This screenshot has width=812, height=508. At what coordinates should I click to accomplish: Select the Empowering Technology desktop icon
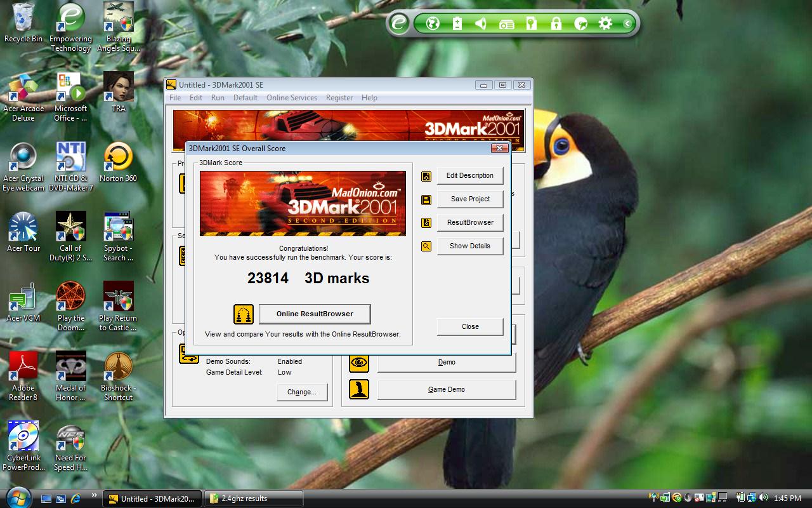70,27
